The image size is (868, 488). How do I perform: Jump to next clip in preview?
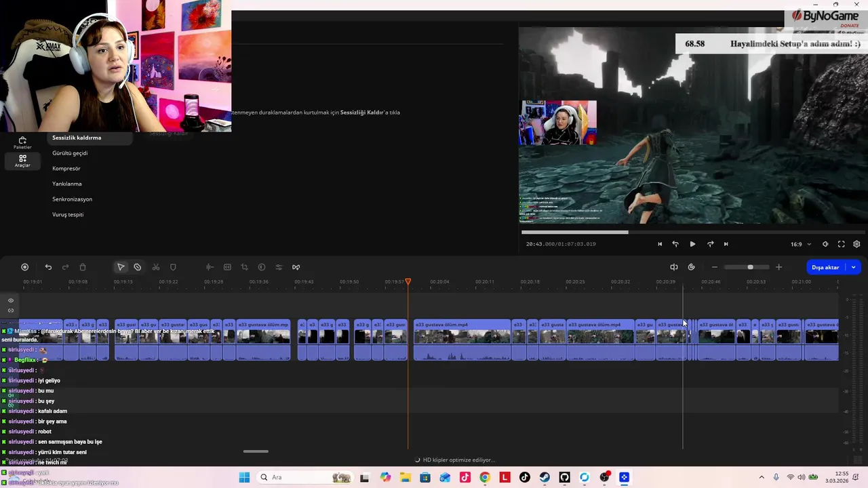pos(726,244)
